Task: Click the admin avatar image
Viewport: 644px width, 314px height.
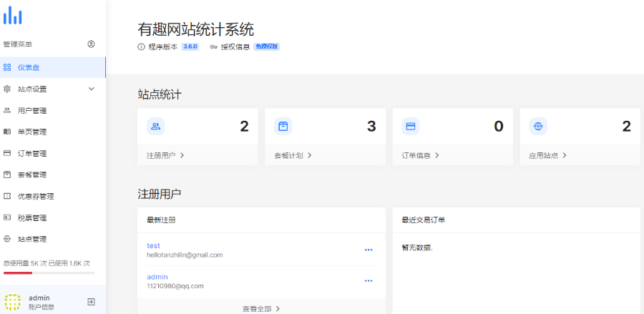Action: (x=12, y=302)
